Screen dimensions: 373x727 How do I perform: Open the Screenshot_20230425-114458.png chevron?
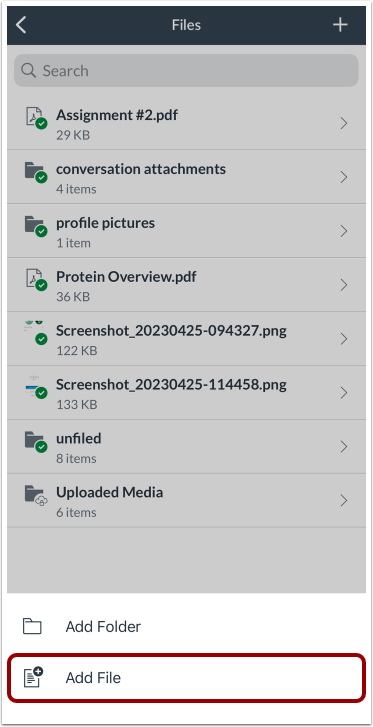tap(344, 393)
